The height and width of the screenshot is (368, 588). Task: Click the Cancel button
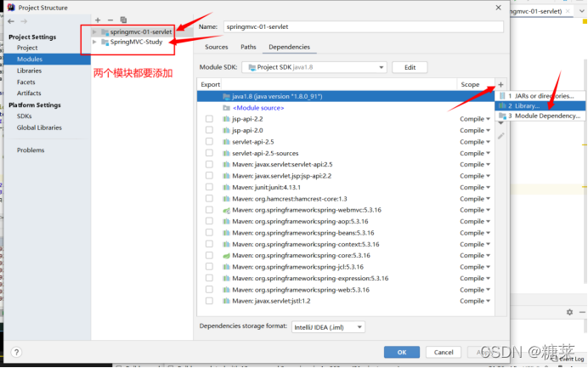point(444,352)
